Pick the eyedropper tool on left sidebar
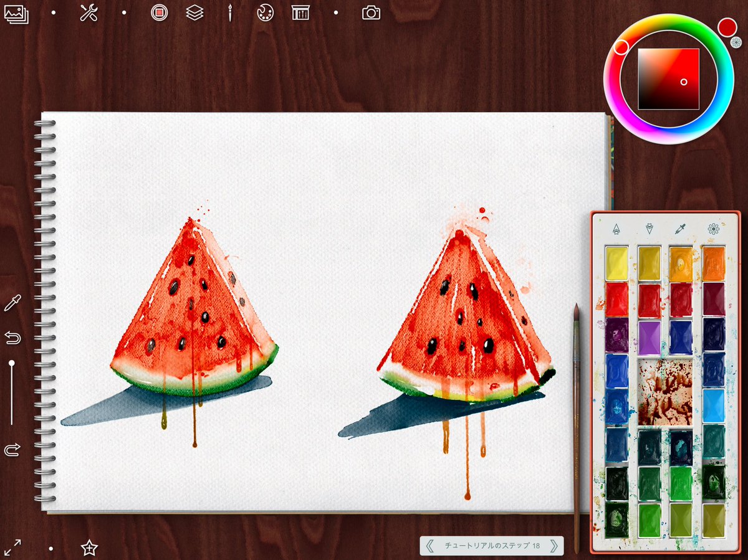Viewport: 748px width, 560px height. pyautogui.click(x=12, y=303)
